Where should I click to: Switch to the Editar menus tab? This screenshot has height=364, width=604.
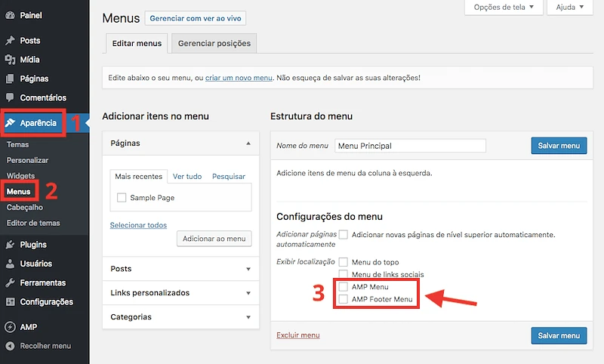click(x=137, y=44)
